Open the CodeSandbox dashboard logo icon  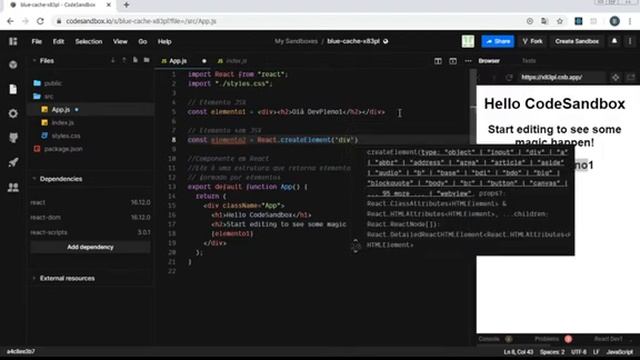[x=13, y=41]
